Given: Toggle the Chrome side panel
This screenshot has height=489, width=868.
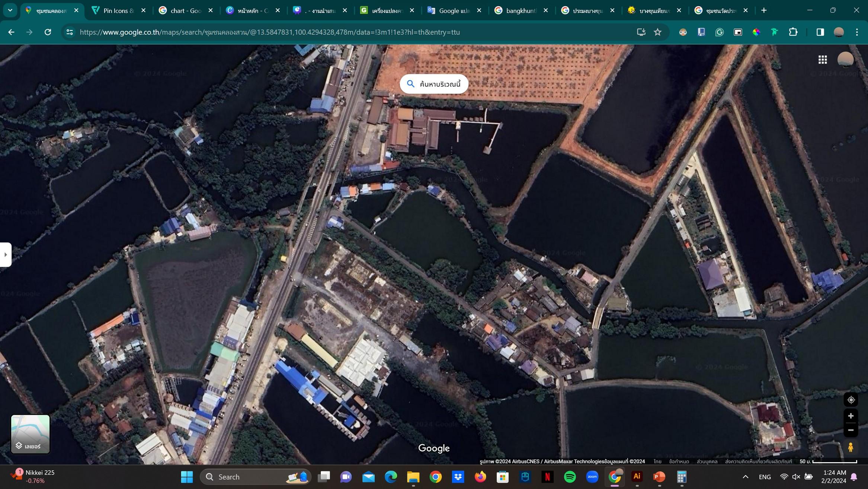Looking at the screenshot, I should (820, 32).
